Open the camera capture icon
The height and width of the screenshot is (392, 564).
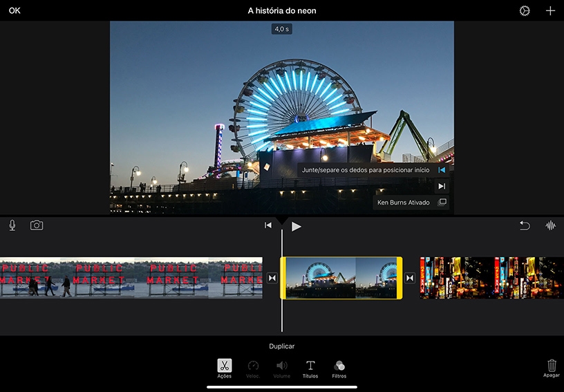click(x=37, y=225)
